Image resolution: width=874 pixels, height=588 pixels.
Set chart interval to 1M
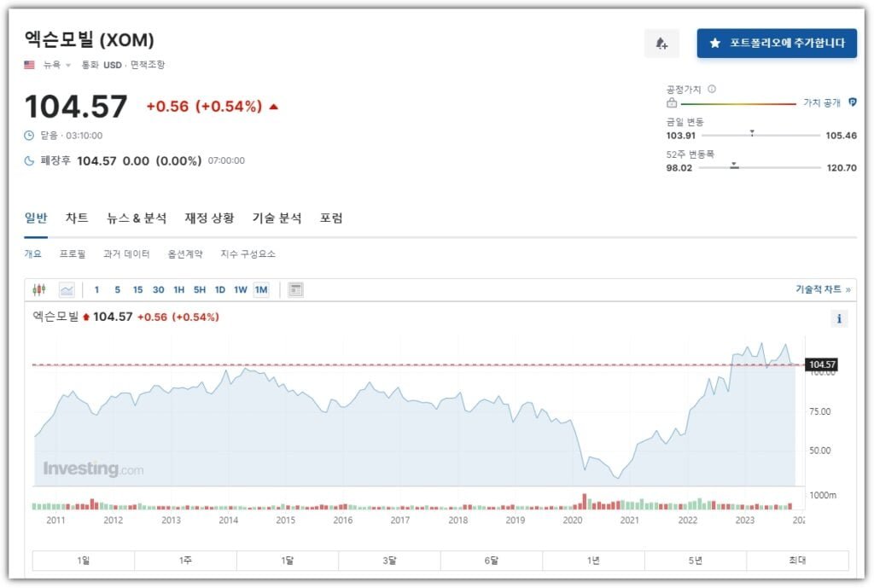point(261,290)
